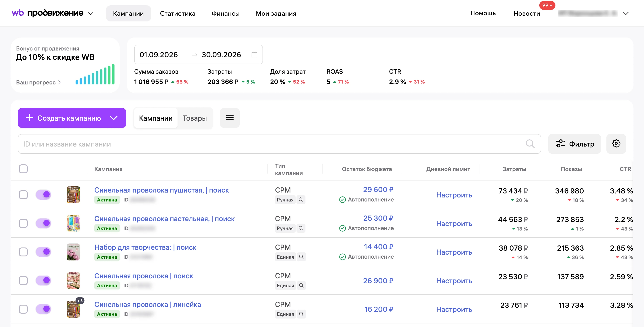Open the table settings gear icon
This screenshot has height=327, width=644.
tap(616, 144)
